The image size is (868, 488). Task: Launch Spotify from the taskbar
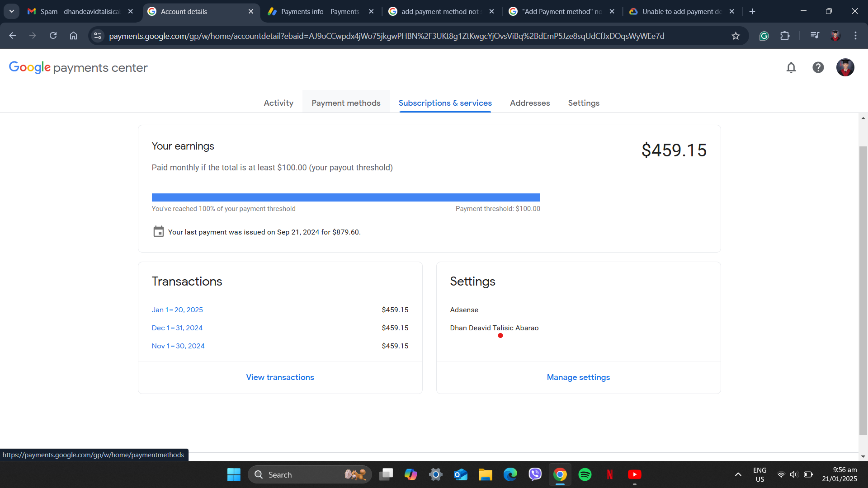point(585,474)
